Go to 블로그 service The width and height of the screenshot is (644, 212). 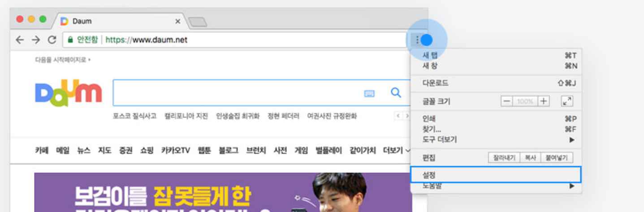point(229,150)
